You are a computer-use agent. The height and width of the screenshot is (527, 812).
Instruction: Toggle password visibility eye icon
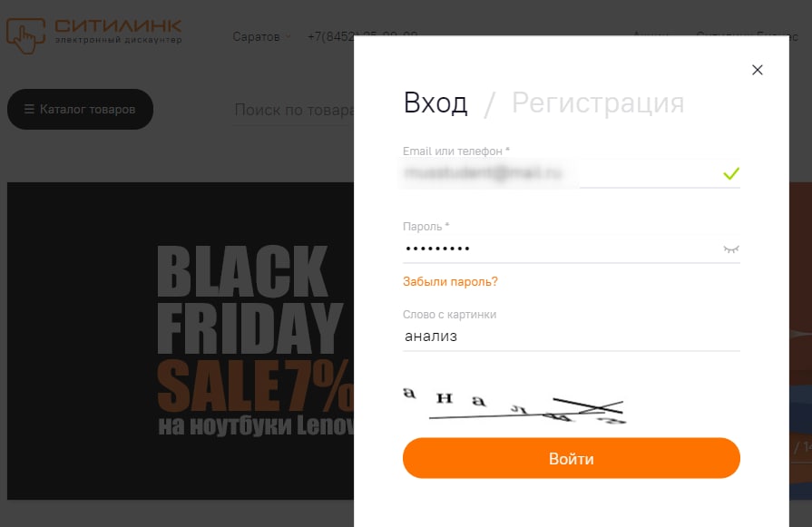pyautogui.click(x=730, y=249)
